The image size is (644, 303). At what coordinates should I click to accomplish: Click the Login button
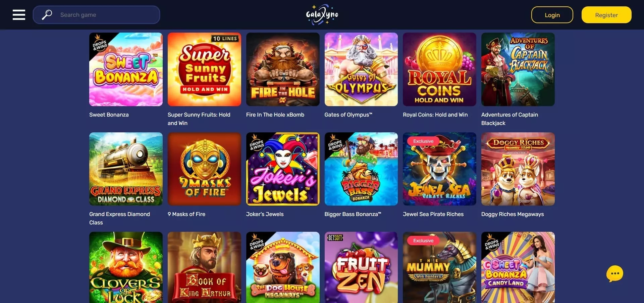pos(552,15)
